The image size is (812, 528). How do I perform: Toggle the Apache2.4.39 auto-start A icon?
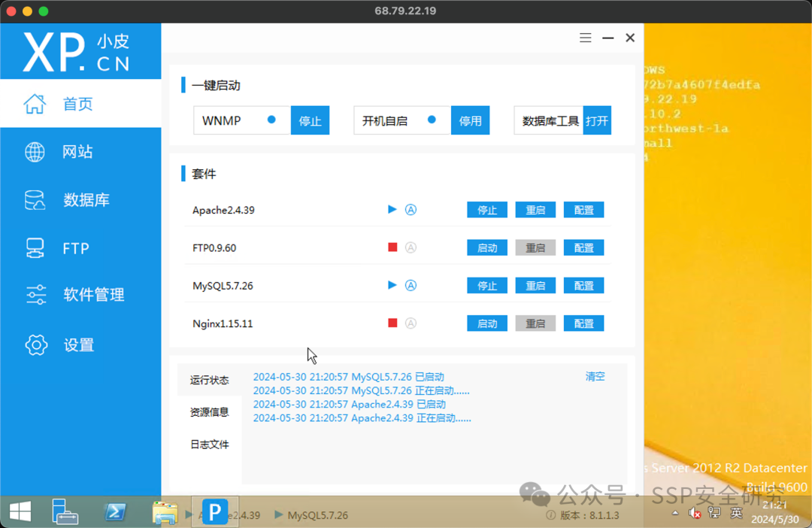[411, 209]
